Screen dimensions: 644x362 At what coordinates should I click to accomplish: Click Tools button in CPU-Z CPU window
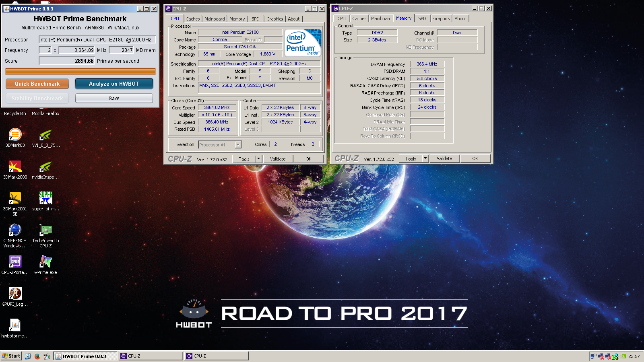244,159
